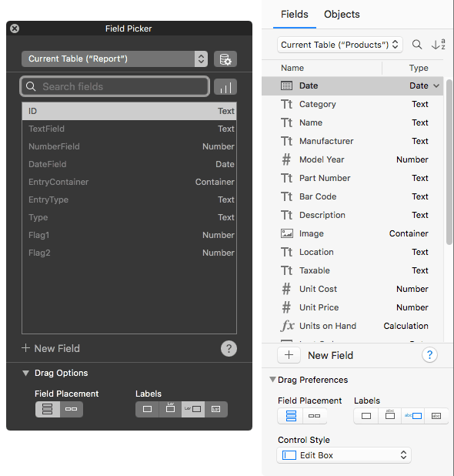The image size is (454, 476).
Task: Open Current Table ("Products") dropdown
Action: (340, 45)
